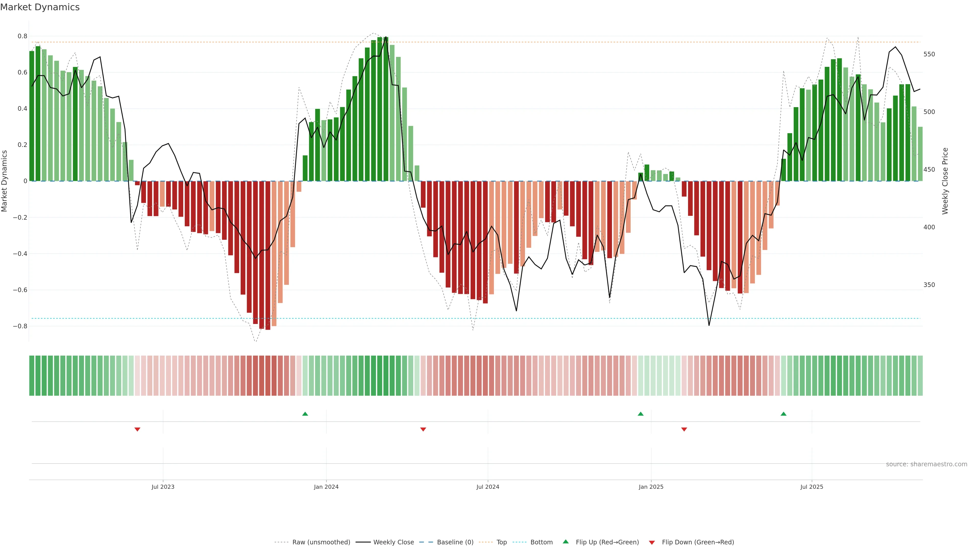Click the Top legend line swatch
This screenshot has width=980, height=551.
485,542
